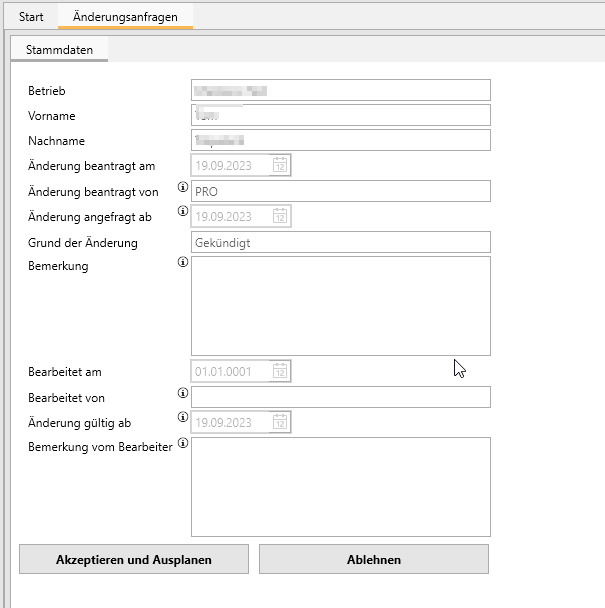Click the Grund der Änderung field

(341, 242)
